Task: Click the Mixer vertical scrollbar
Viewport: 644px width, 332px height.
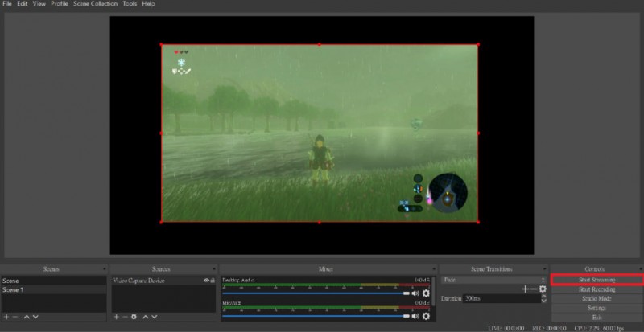Action: (x=434, y=290)
